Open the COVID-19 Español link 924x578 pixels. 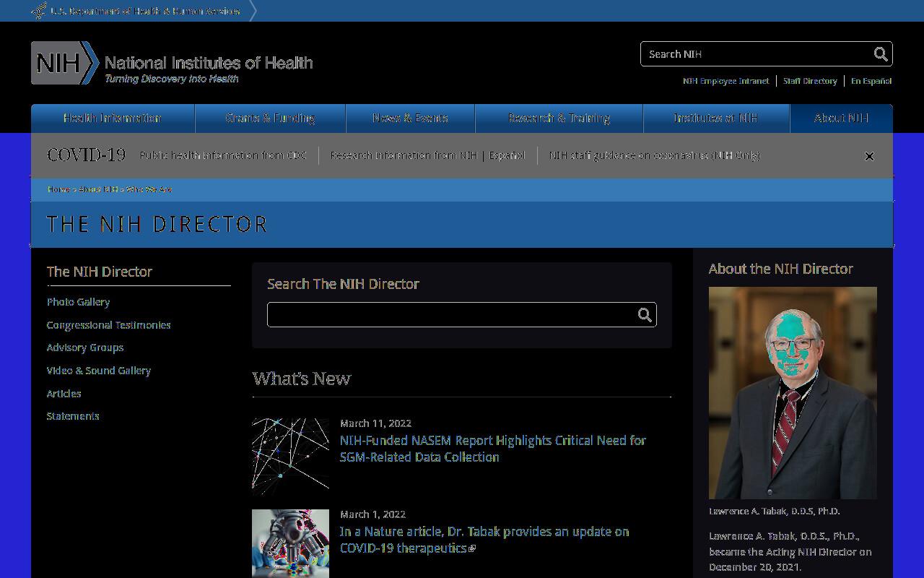pyautogui.click(x=507, y=155)
